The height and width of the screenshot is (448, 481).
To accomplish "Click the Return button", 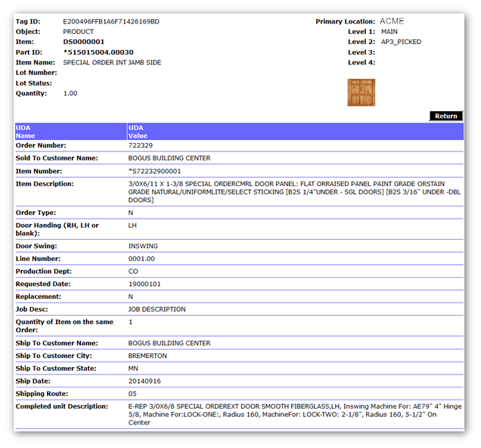I will pos(445,116).
